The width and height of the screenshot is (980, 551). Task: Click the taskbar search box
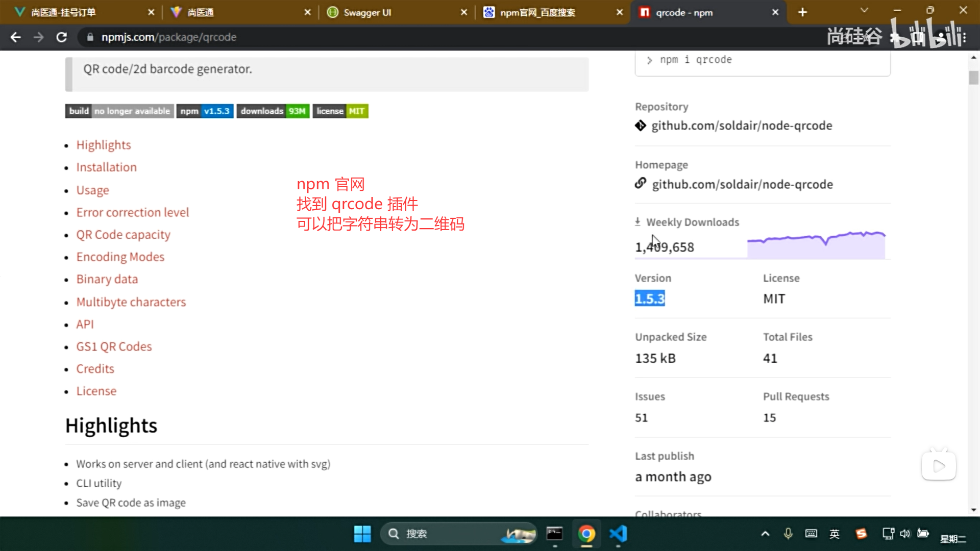pyautogui.click(x=449, y=534)
